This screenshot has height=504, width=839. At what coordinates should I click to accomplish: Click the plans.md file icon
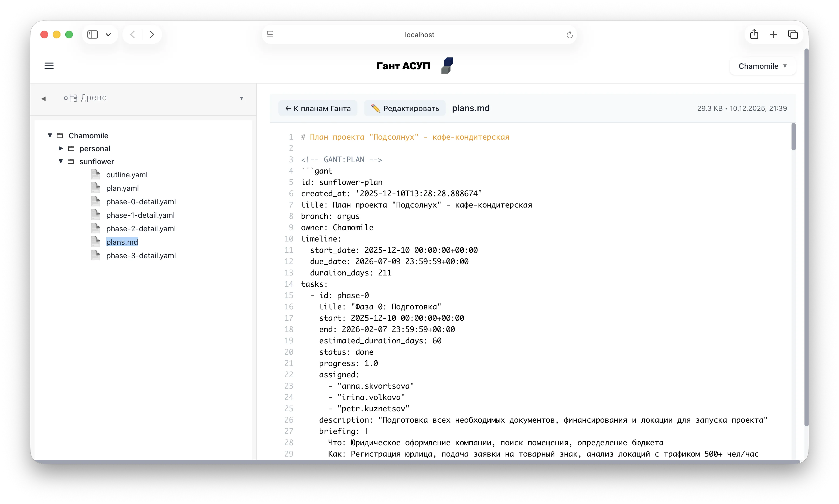click(x=96, y=242)
